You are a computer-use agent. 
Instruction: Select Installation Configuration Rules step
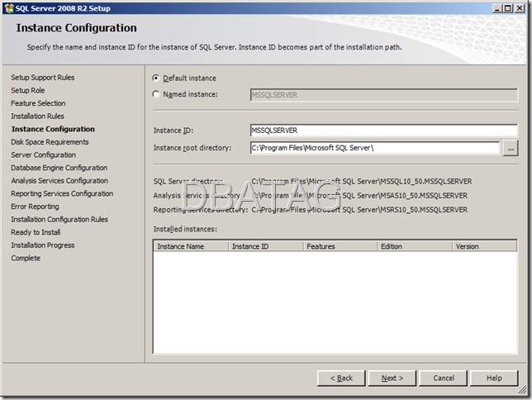point(59,219)
